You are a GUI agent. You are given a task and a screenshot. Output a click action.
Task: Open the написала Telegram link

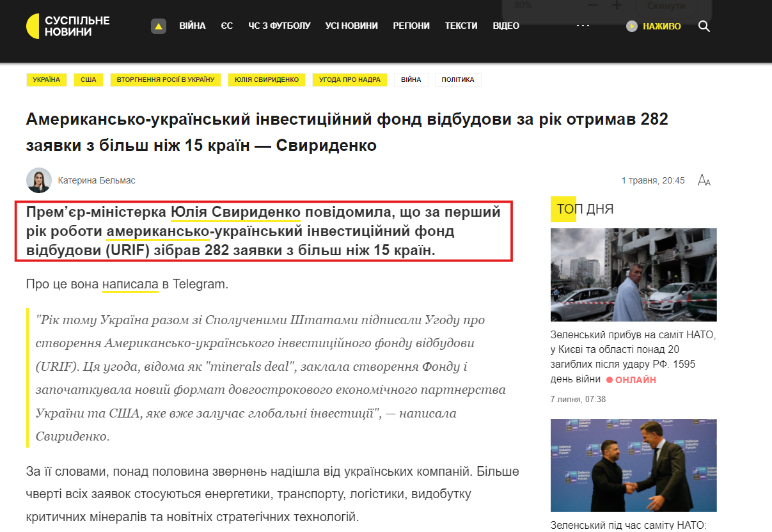tap(130, 284)
